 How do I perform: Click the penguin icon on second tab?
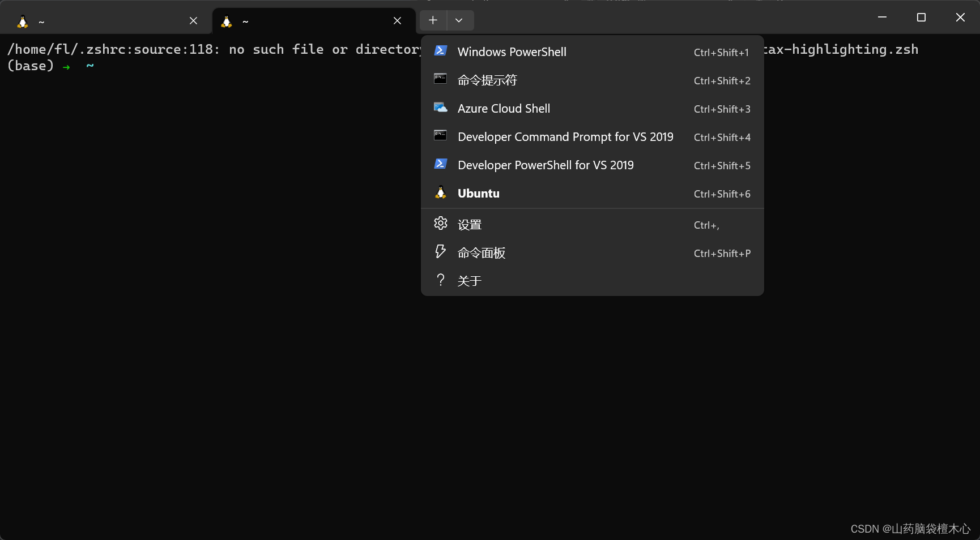227,22
